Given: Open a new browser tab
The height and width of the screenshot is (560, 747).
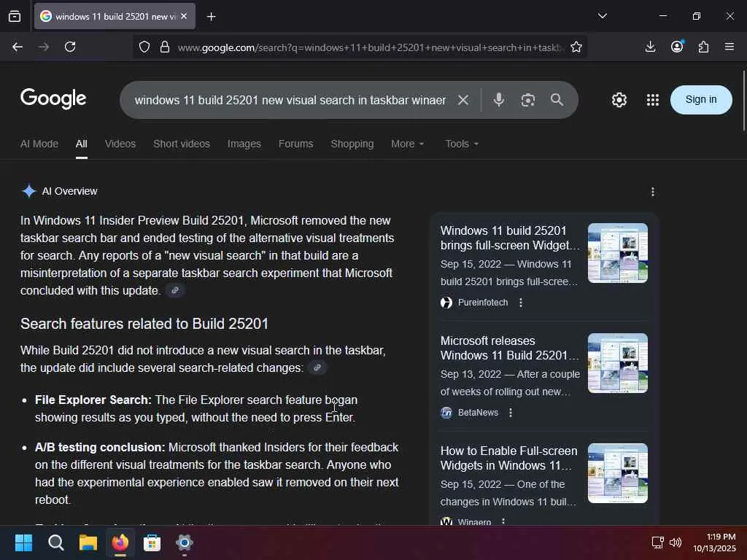Looking at the screenshot, I should pos(211,17).
